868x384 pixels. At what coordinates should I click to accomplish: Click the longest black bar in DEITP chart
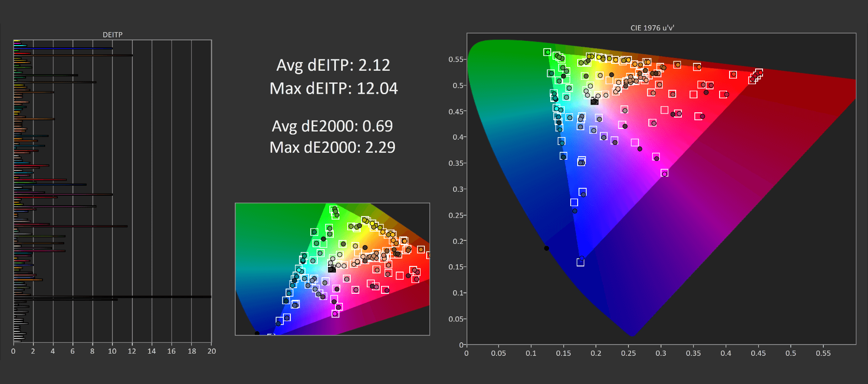(x=113, y=297)
